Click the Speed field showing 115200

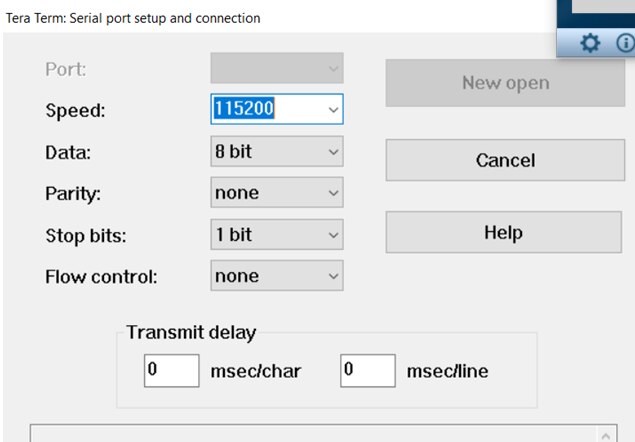click(264, 109)
